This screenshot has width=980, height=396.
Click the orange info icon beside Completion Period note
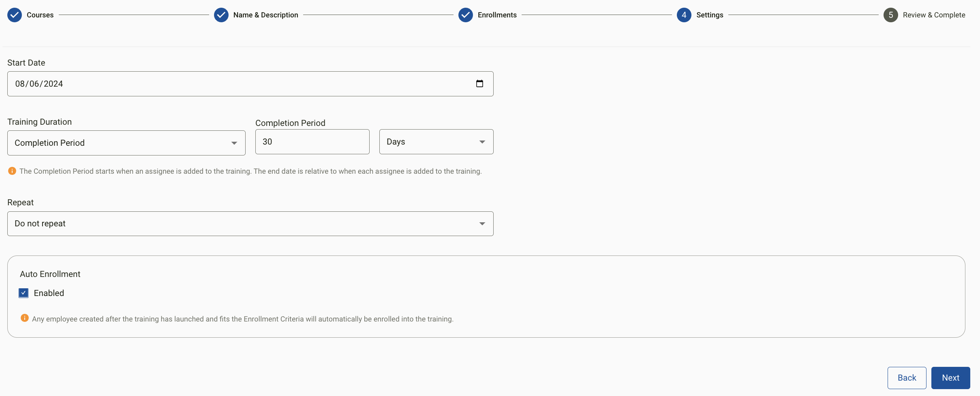tap(12, 171)
